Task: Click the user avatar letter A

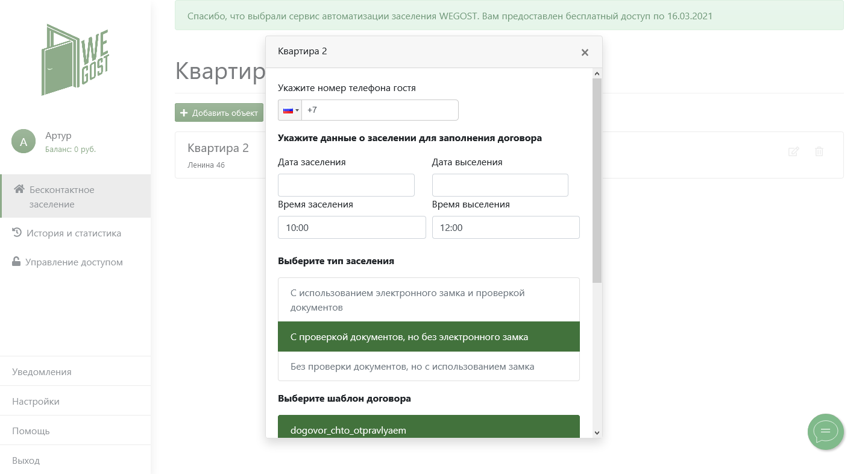Action: click(x=24, y=142)
